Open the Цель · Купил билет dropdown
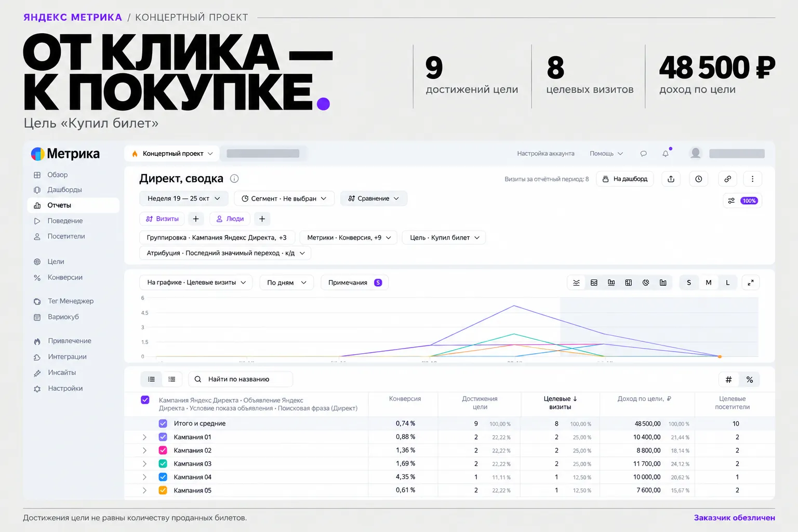 coord(445,237)
